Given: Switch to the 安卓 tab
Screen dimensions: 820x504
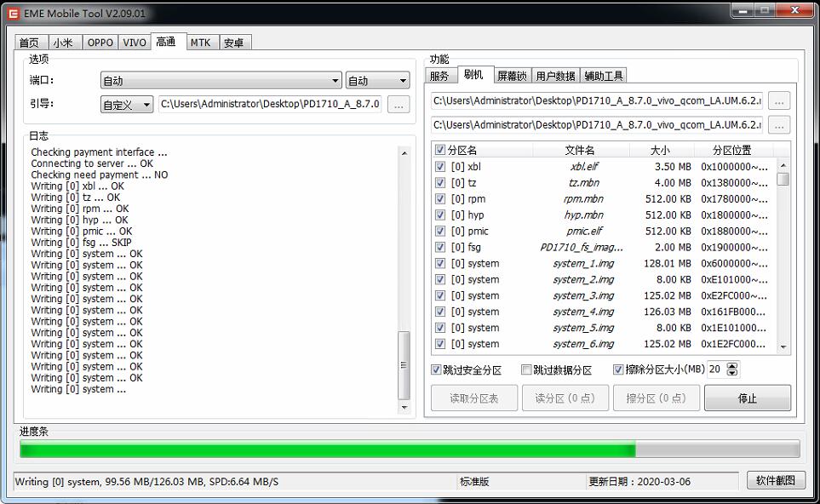Looking at the screenshot, I should pos(234,43).
